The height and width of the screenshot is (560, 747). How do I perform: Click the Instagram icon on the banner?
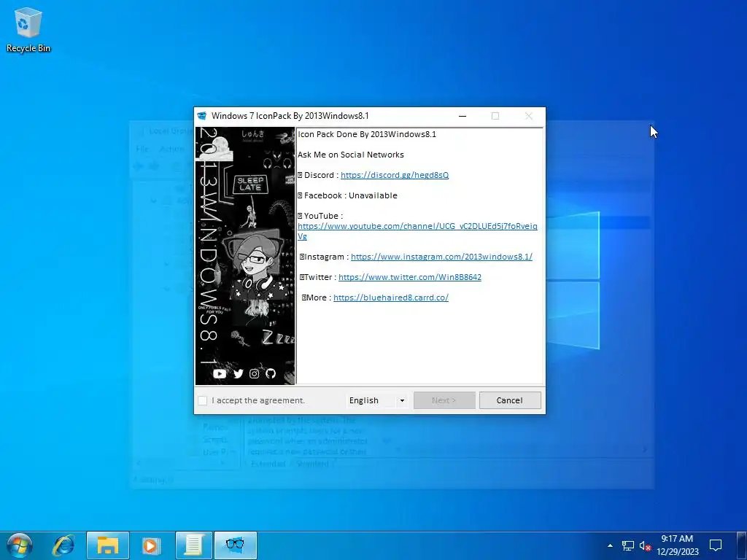click(x=255, y=374)
